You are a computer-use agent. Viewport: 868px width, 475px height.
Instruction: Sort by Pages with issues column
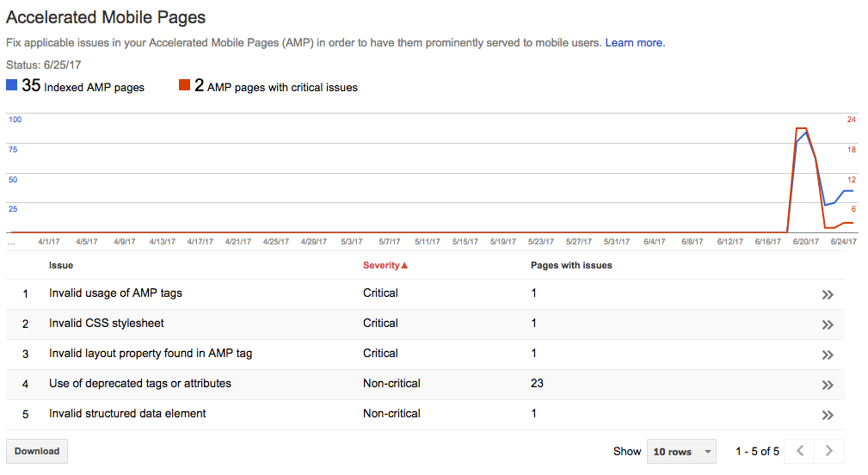click(x=571, y=266)
